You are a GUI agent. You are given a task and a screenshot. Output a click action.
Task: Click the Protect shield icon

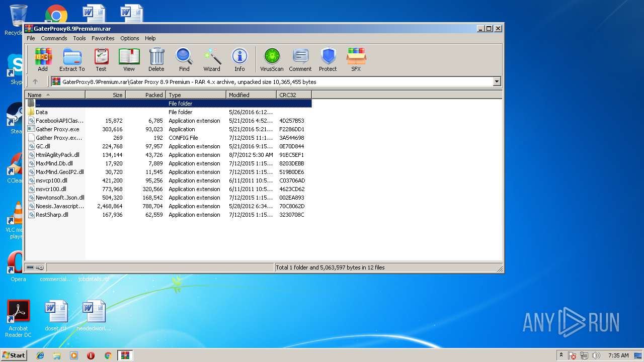[x=328, y=60]
